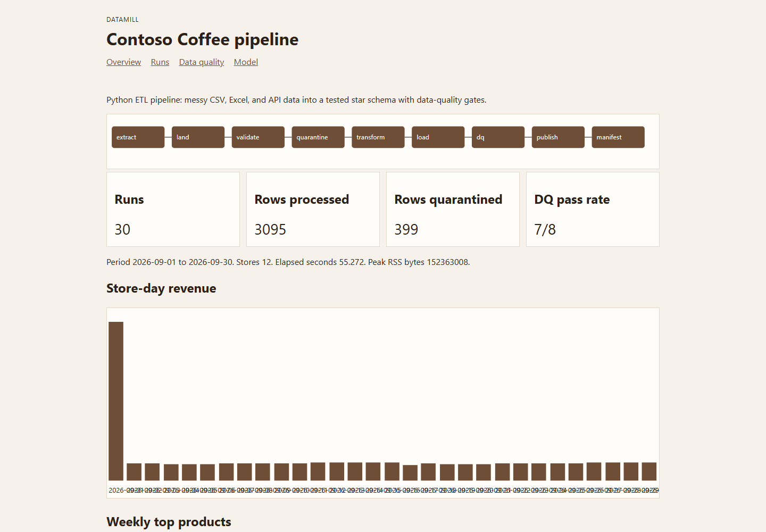Click the Rows quarantined value 399

[406, 229]
